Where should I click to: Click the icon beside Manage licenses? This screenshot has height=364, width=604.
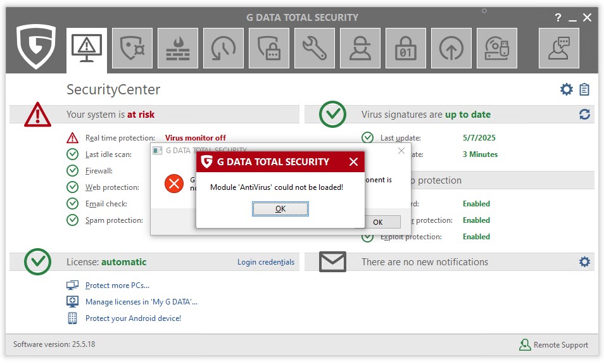[72, 301]
